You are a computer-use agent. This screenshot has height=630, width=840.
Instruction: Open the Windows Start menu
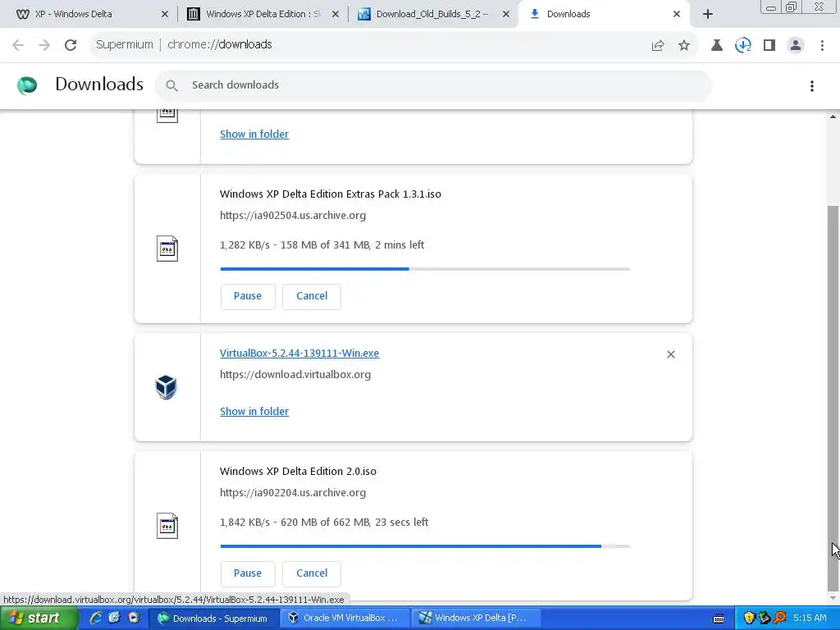click(x=39, y=619)
